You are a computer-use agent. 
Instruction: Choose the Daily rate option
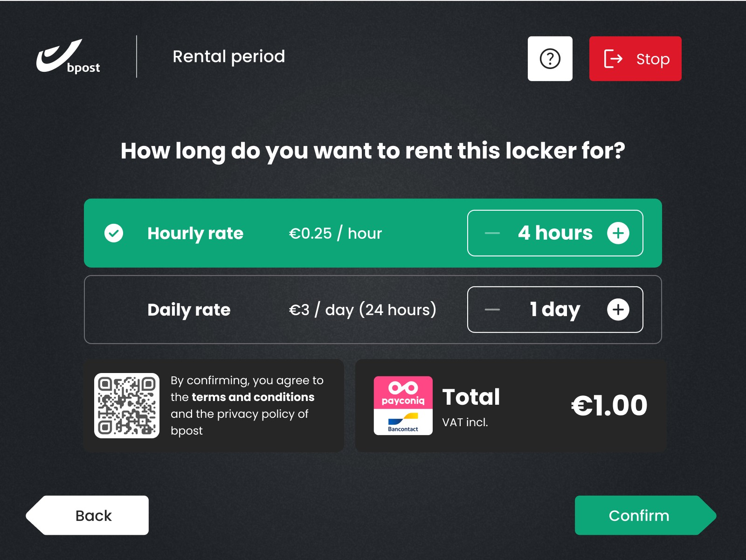tap(189, 310)
